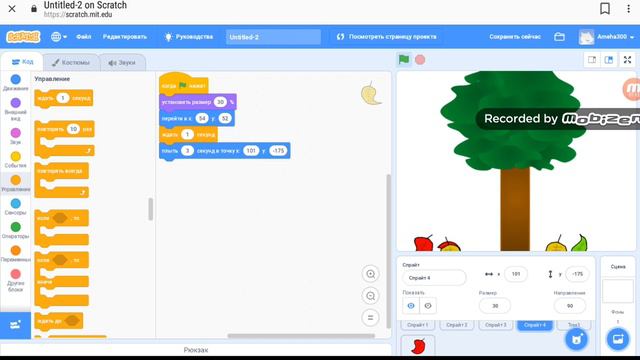Select the Управление blocks category
Image resolution: width=640 pixels, height=360 pixels.
[x=16, y=183]
